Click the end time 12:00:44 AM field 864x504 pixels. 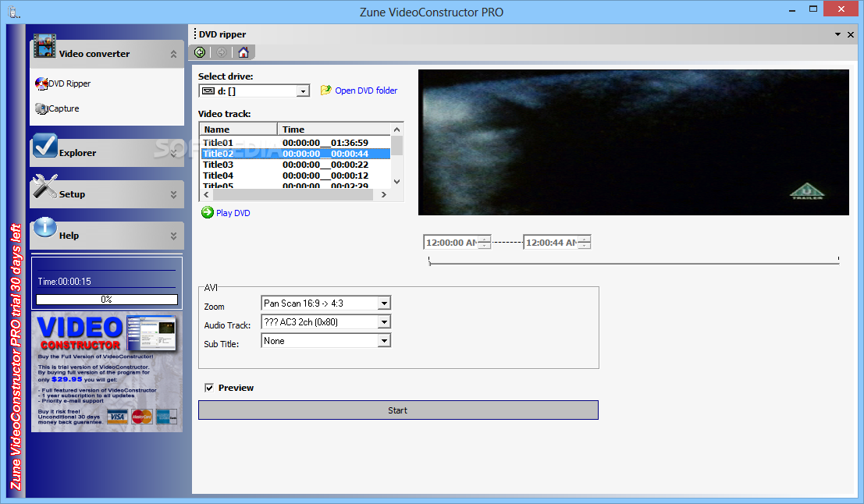[x=551, y=243]
